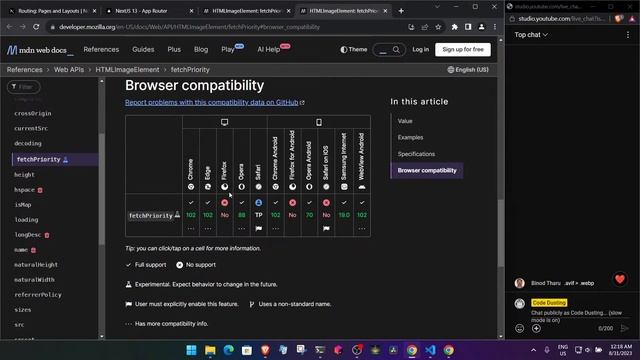Open the emoji picker in chat

[519, 328]
